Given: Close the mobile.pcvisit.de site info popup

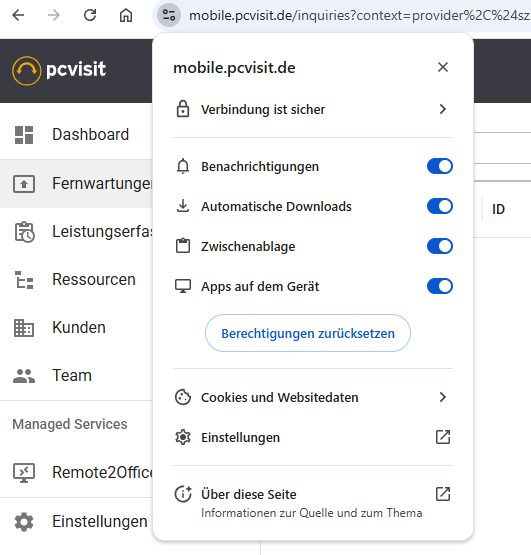Looking at the screenshot, I should [x=443, y=67].
